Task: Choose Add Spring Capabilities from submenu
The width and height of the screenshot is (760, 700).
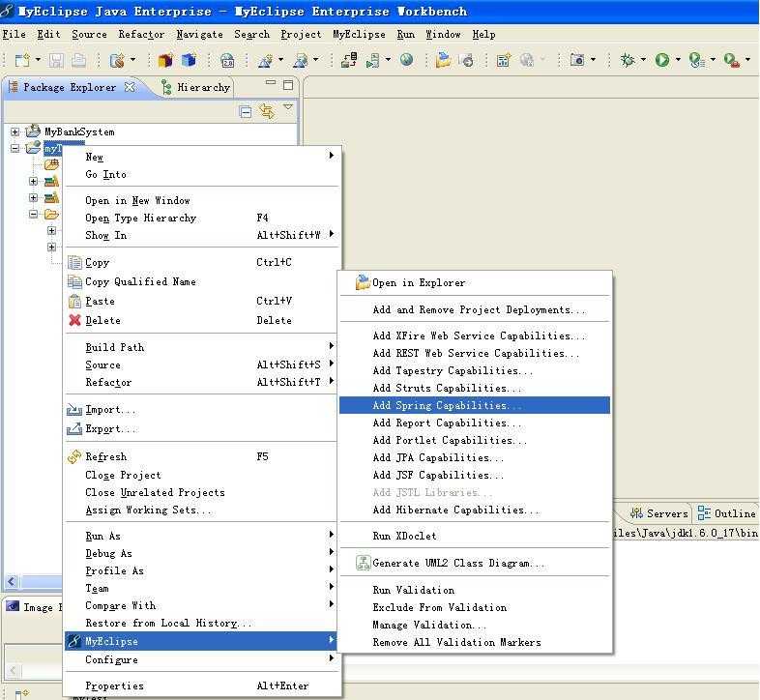Action: click(x=475, y=405)
